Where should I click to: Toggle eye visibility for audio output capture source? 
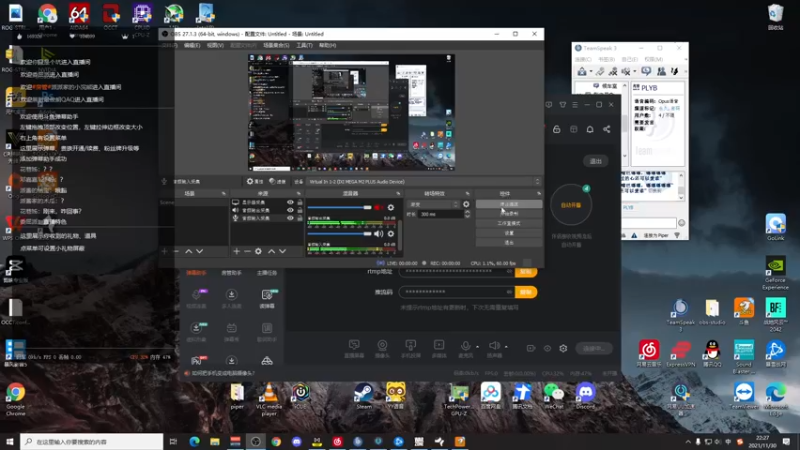pyautogui.click(x=290, y=210)
